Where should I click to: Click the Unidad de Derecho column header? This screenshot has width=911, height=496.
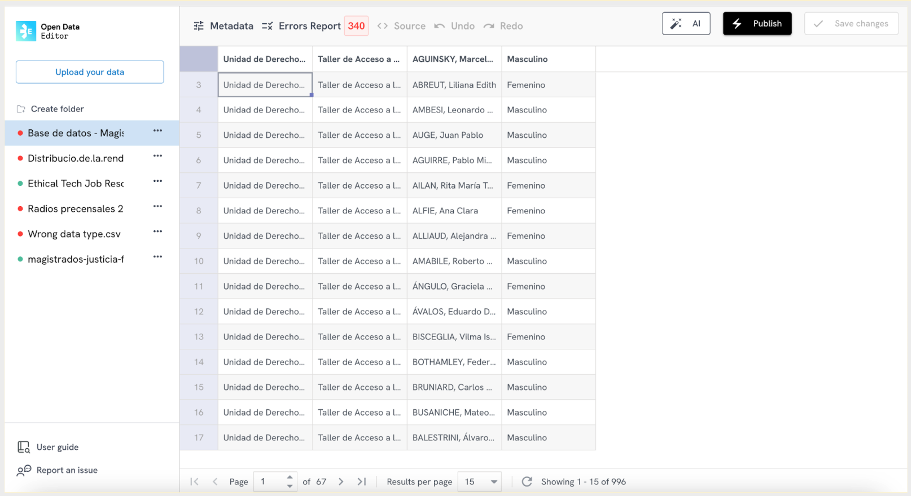[x=265, y=59]
